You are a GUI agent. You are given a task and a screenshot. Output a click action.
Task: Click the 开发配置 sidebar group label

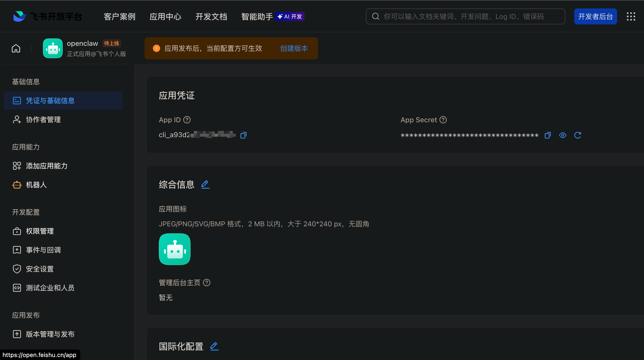[x=26, y=212]
